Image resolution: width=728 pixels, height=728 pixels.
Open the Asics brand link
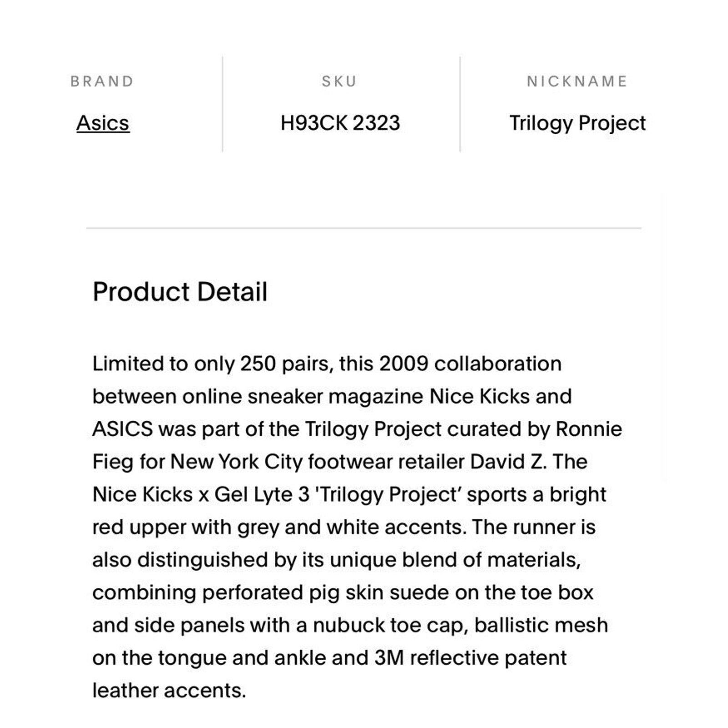103,123
